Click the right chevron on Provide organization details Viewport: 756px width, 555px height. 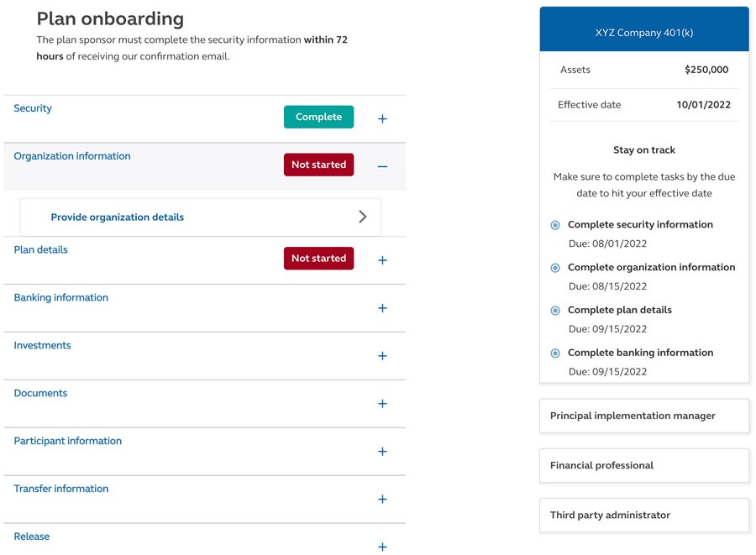[x=363, y=216]
